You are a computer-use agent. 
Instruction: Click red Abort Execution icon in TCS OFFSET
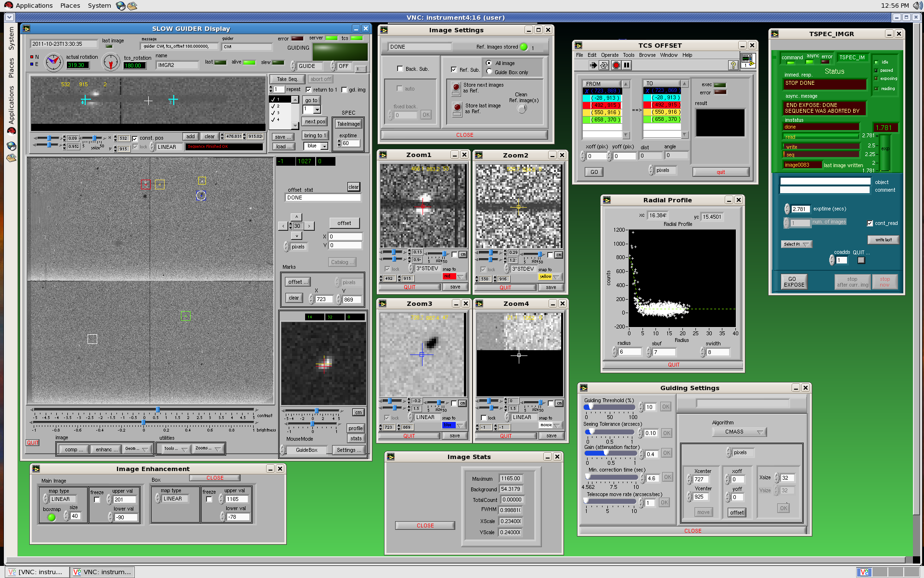616,65
